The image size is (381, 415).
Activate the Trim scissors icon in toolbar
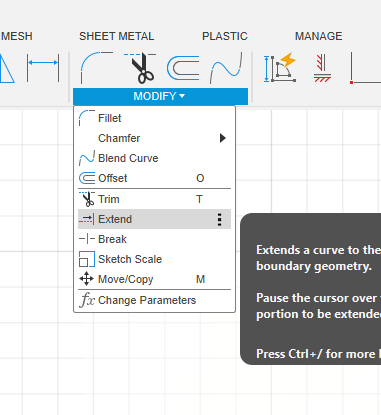[x=140, y=68]
